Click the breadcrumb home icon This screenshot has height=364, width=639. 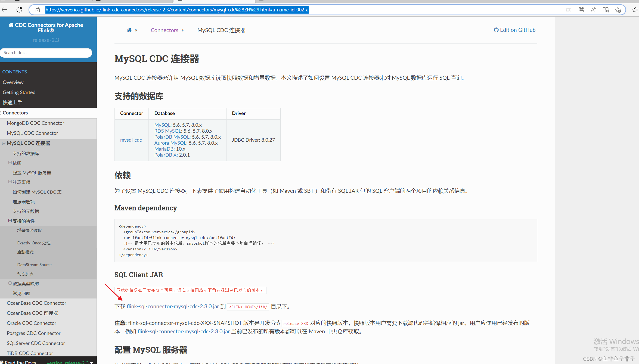coord(129,30)
